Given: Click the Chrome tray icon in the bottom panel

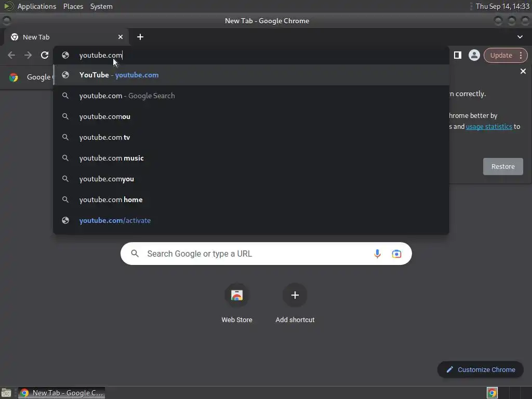Looking at the screenshot, I should (x=492, y=393).
